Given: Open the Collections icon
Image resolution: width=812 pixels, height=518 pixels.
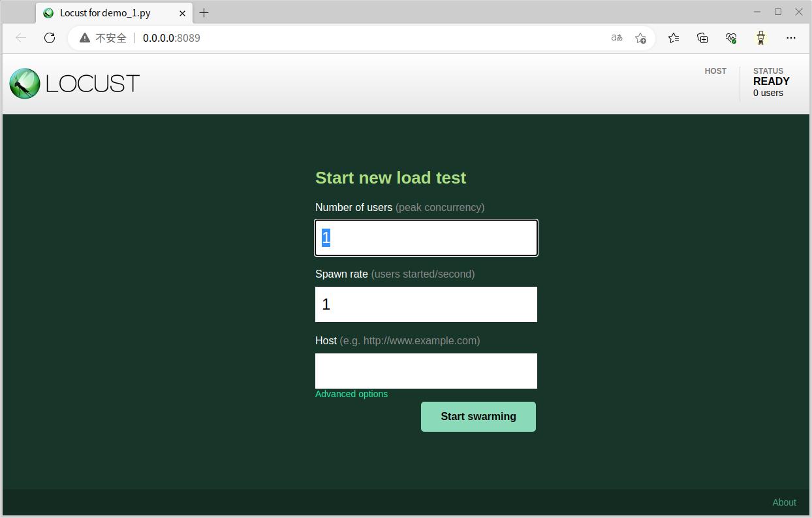Looking at the screenshot, I should (702, 38).
